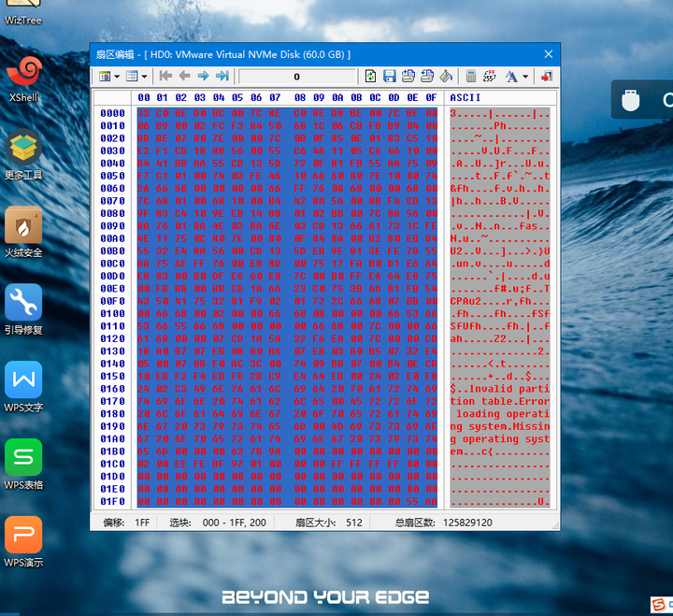Go to the first sector
This screenshot has height=616, width=673.
166,76
